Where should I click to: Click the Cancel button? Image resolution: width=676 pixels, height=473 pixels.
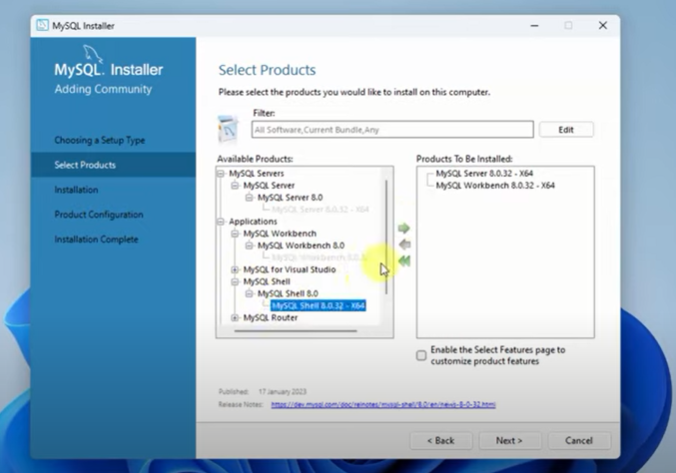point(579,441)
